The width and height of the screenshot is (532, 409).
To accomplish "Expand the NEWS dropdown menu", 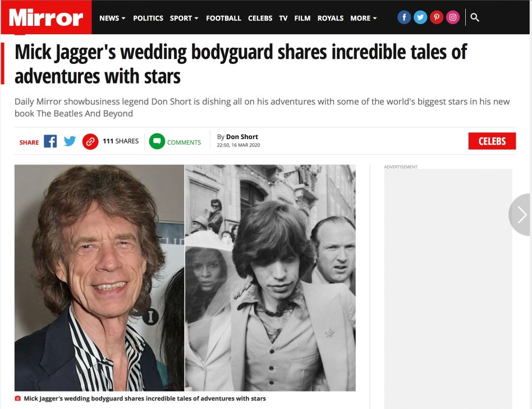I will (112, 19).
